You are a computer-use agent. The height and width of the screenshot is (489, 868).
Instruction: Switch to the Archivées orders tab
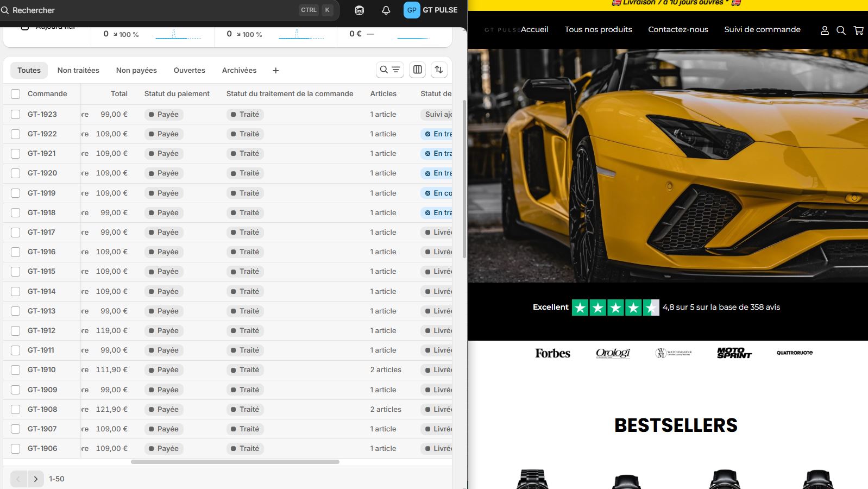click(239, 71)
